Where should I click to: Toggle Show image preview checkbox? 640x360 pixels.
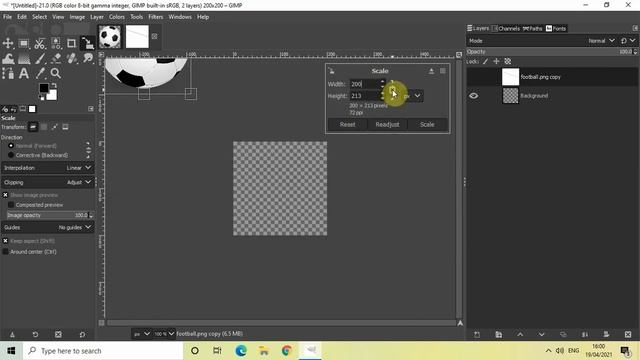pos(5,195)
